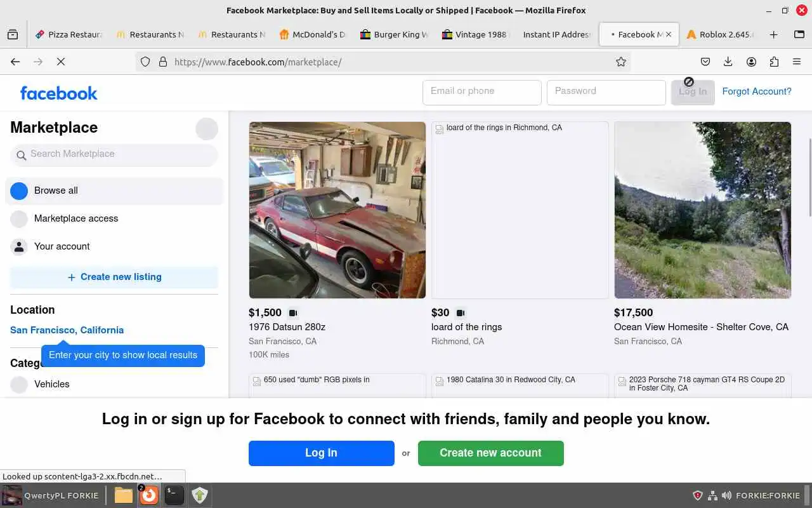812x508 pixels.
Task: List all tabs with the dropdown button
Action: pyautogui.click(x=799, y=34)
